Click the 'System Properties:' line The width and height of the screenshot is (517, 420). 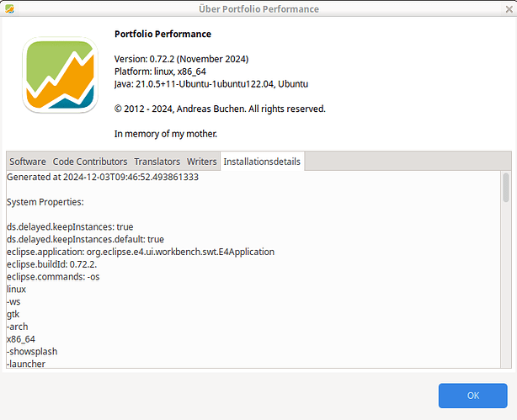45,202
